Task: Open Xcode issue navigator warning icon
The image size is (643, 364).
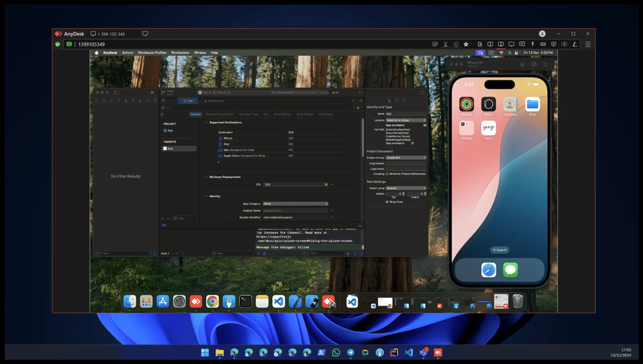Action: [126, 100]
